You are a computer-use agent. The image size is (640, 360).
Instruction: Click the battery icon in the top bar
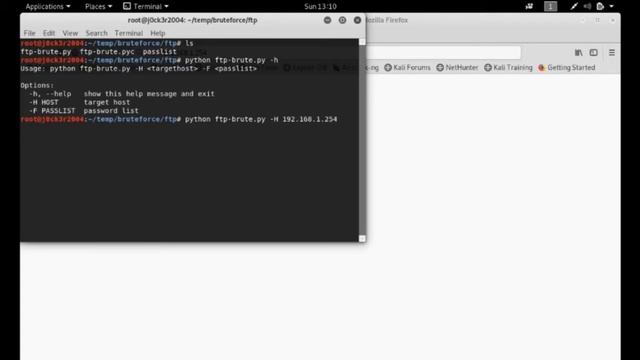point(600,6)
